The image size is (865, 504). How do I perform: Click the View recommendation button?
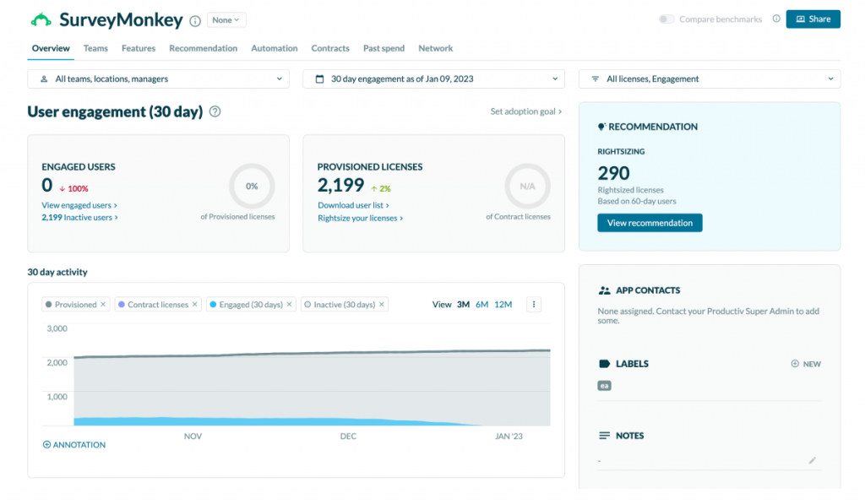pyautogui.click(x=649, y=223)
